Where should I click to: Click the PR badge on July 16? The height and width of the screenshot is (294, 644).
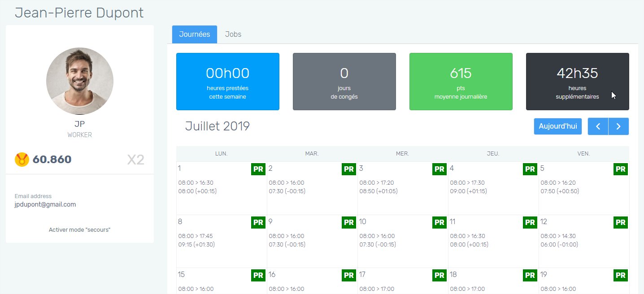point(349,275)
